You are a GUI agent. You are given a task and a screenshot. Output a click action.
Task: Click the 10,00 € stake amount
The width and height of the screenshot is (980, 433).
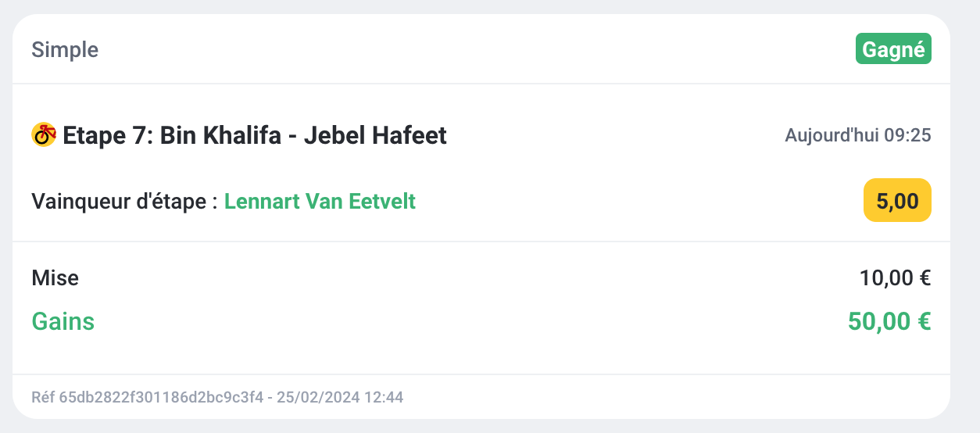click(x=895, y=277)
